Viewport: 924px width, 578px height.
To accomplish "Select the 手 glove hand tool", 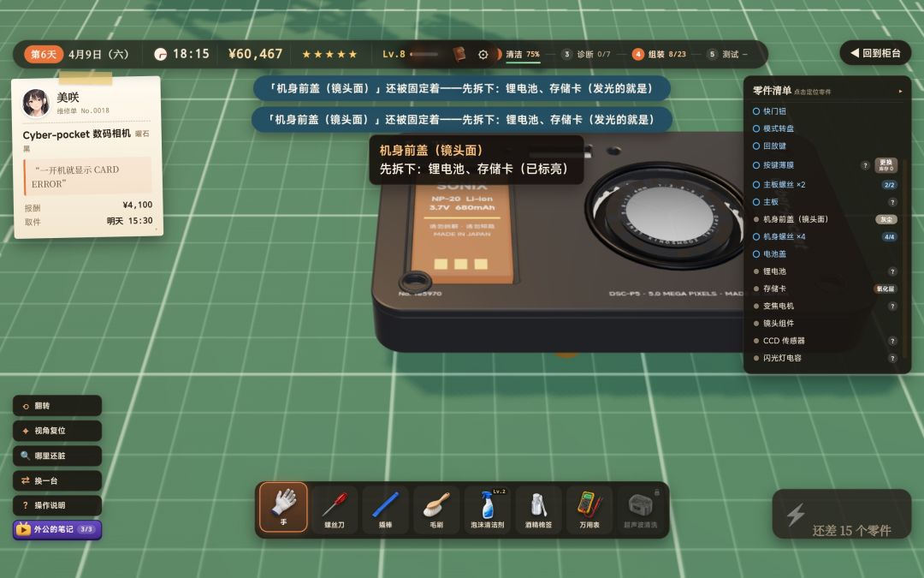I will coord(283,508).
